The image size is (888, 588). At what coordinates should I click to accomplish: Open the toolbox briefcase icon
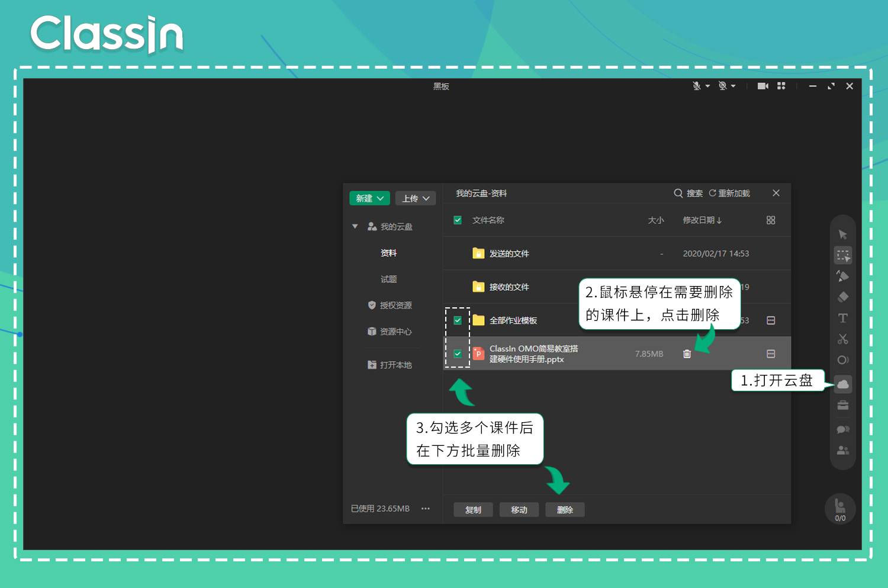[843, 406]
